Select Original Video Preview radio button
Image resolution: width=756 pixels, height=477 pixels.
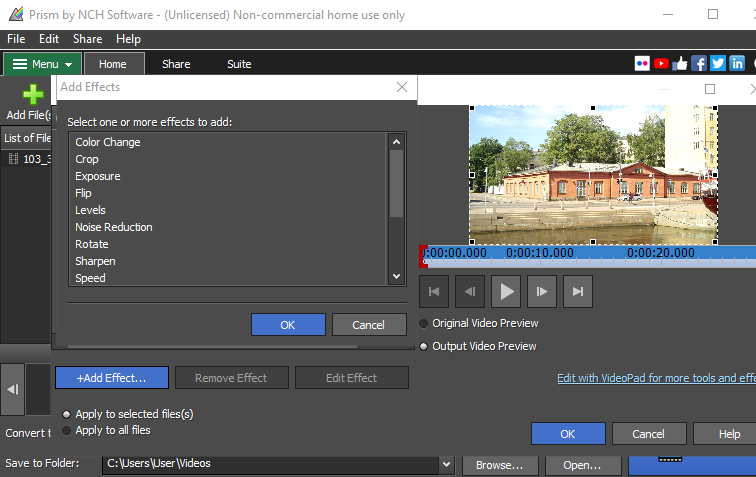point(423,323)
